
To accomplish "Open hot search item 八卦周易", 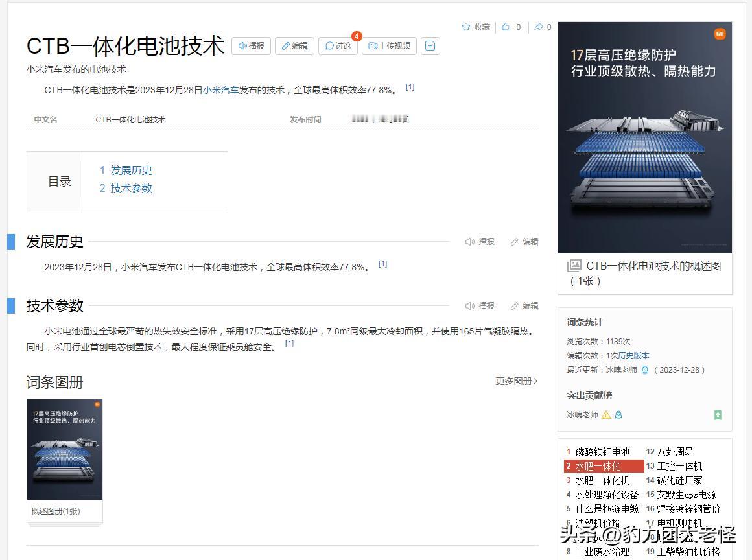I will tap(675, 452).
